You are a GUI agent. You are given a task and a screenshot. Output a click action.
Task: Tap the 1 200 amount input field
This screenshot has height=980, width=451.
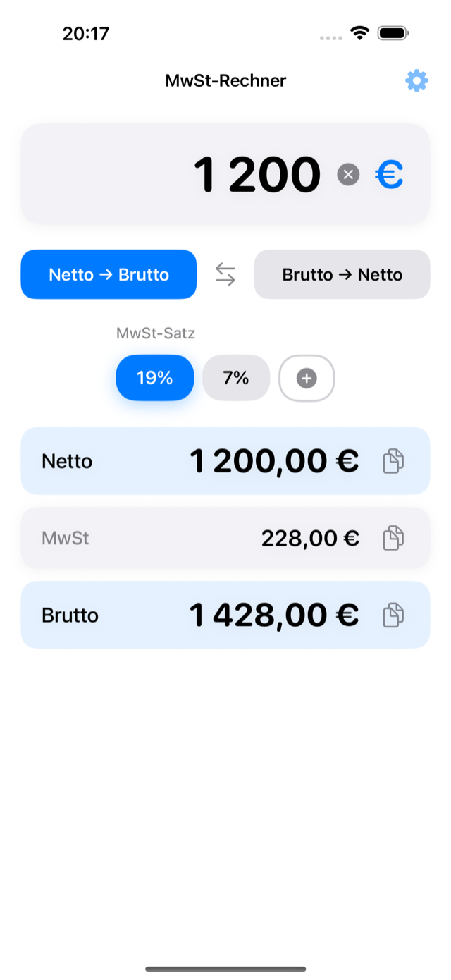click(x=225, y=174)
